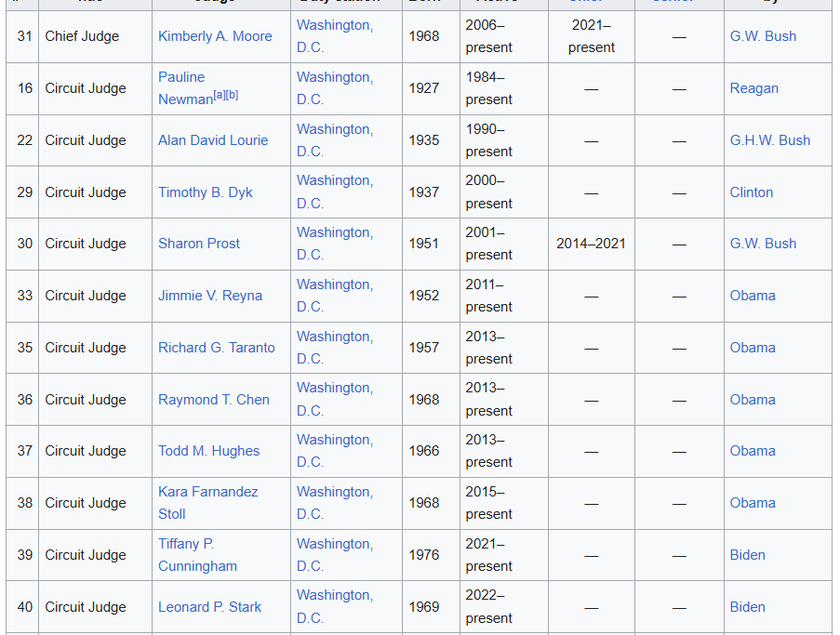The height and width of the screenshot is (635, 840).
Task: Open Washington, D.C. link in Chen's row
Action: pos(335,400)
